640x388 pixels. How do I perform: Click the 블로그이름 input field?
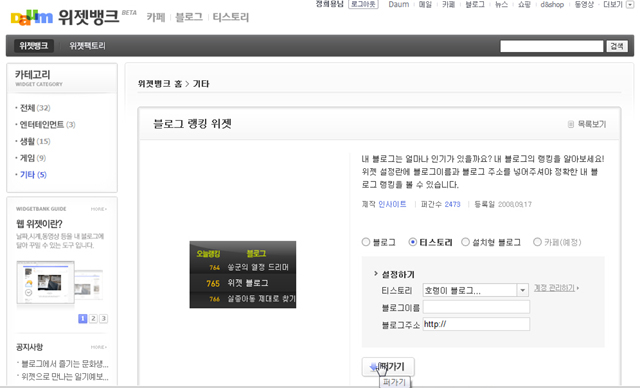point(476,307)
